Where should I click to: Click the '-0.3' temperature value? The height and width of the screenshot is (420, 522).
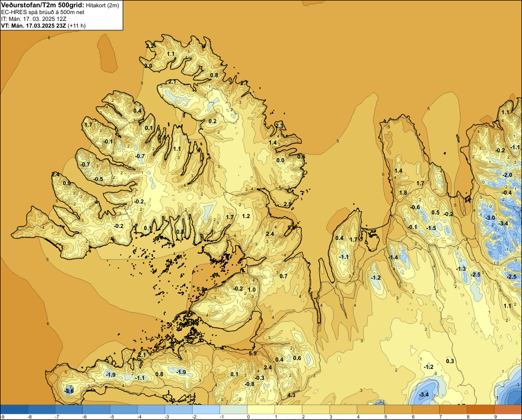259,377
